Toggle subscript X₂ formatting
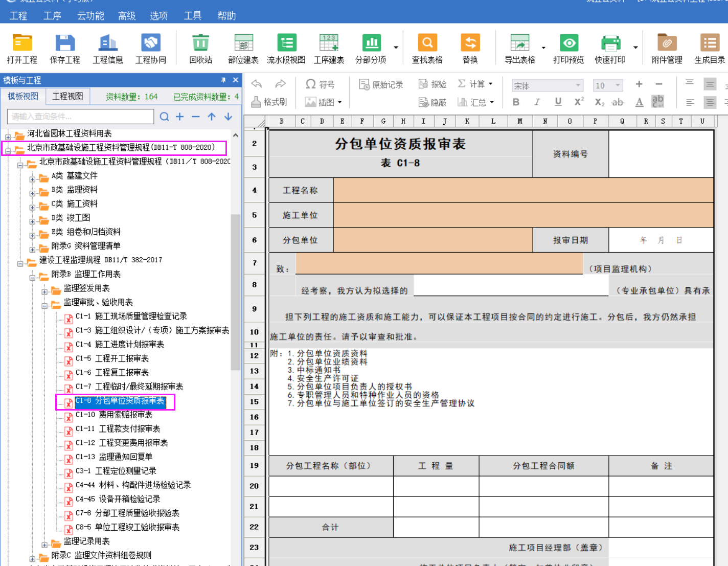728x566 pixels. [x=600, y=102]
